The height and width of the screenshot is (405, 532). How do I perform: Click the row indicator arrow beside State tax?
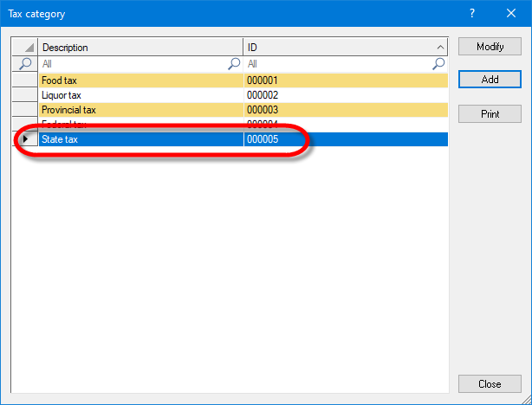25,139
